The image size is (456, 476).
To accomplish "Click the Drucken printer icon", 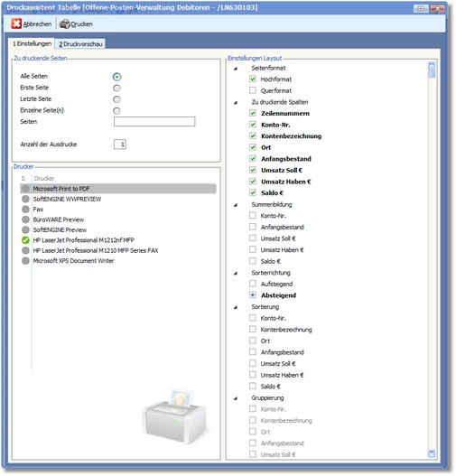I will click(x=65, y=24).
